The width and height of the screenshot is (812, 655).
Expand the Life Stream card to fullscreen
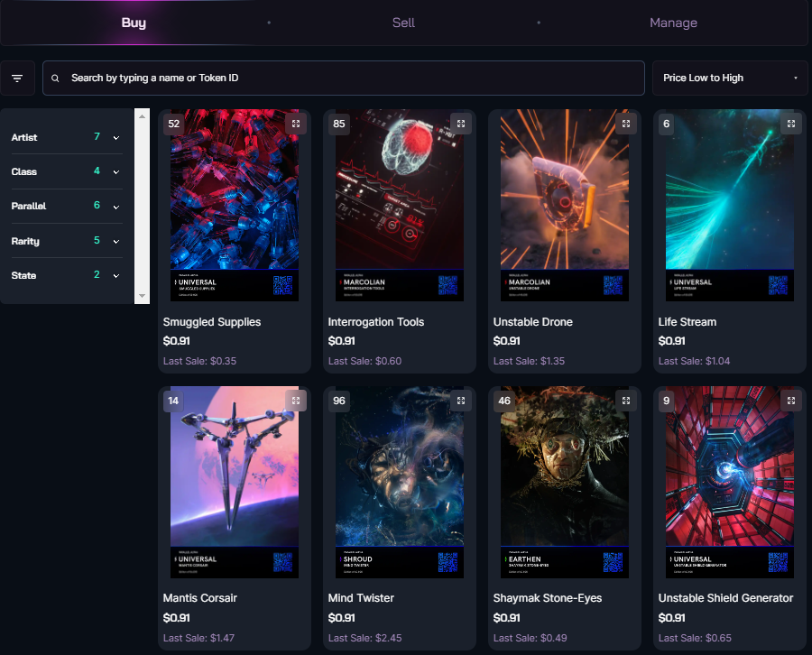791,124
